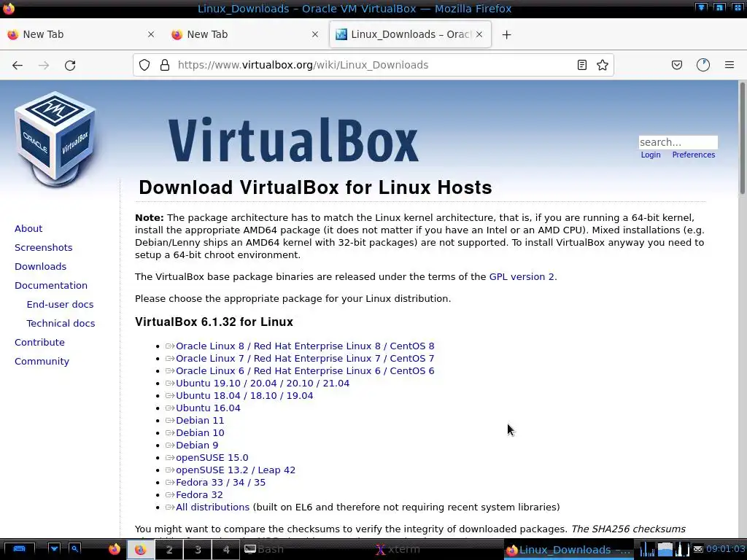Open the shield tracking protection panel

pyautogui.click(x=144, y=65)
